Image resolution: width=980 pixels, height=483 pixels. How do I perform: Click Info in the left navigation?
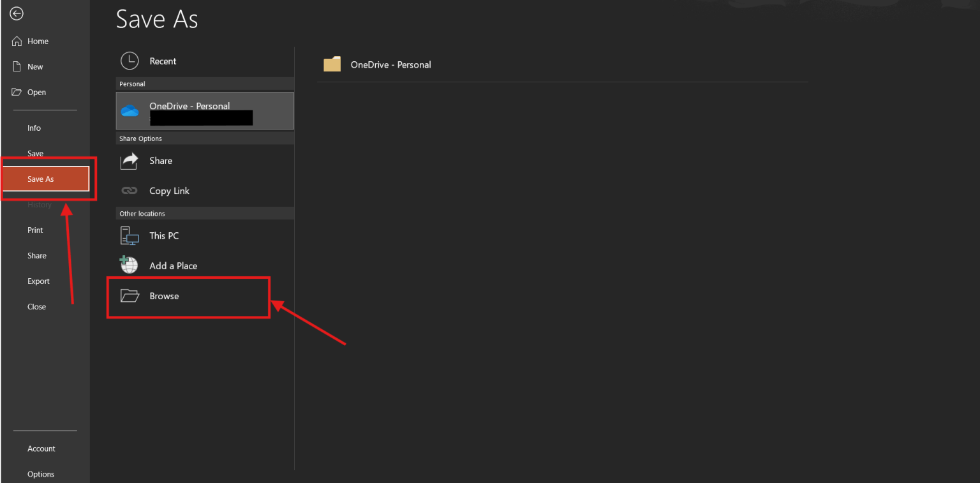pos(34,128)
